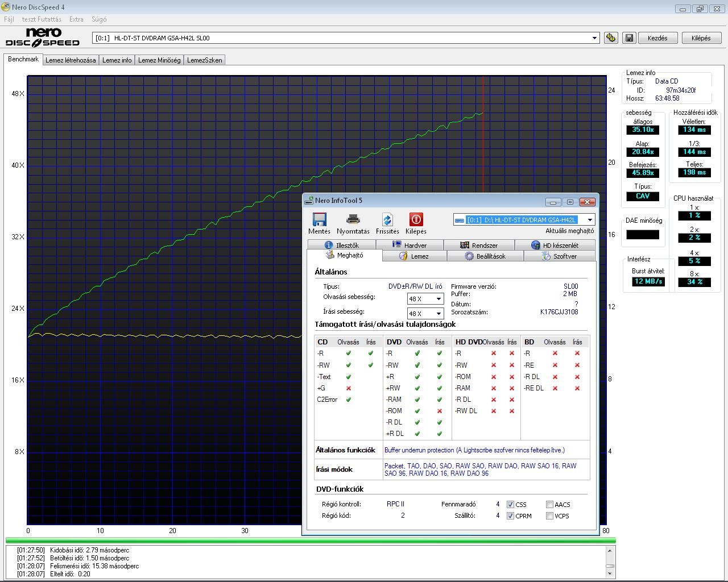This screenshot has width=728, height=582.
Task: Click the Mentés save icon in InfoTool
Action: [319, 219]
